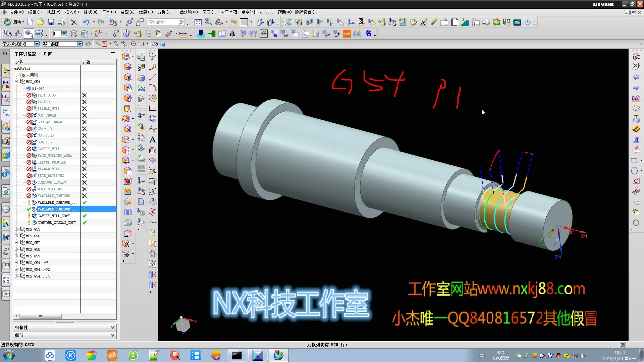644x362 pixels.
Task: Open the 分析(L) menu
Action: (164, 12)
